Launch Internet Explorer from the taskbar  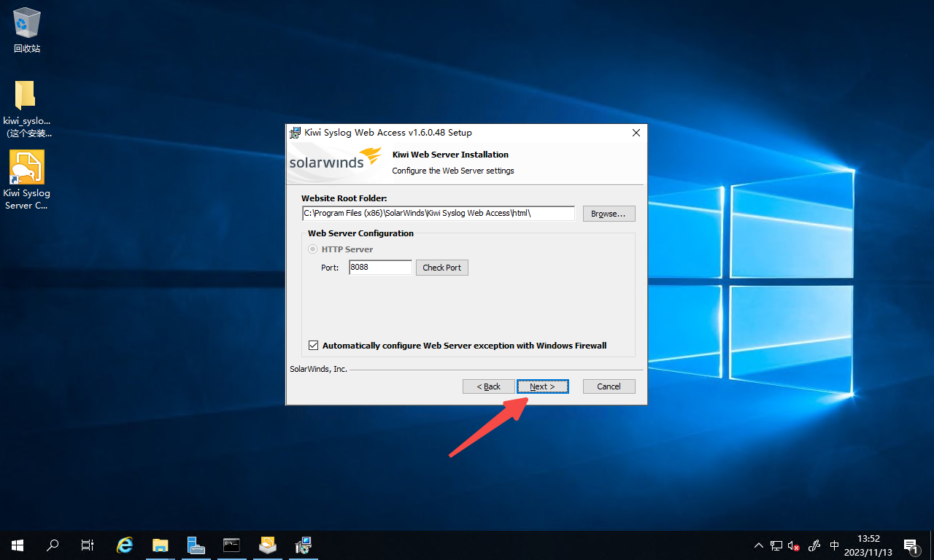(125, 545)
